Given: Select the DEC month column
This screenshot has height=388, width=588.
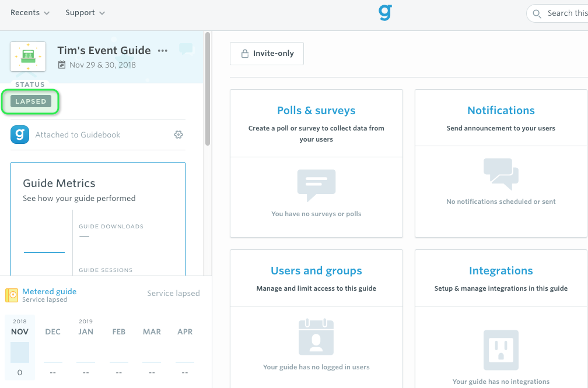Looking at the screenshot, I should (x=53, y=348).
